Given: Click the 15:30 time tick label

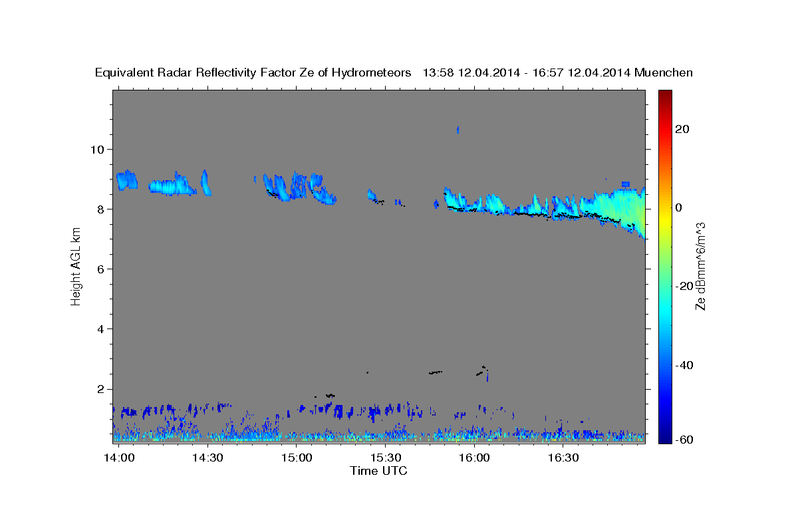Looking at the screenshot, I should point(386,458).
